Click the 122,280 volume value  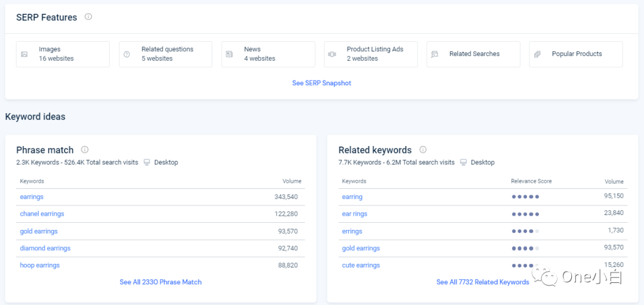[x=286, y=214]
